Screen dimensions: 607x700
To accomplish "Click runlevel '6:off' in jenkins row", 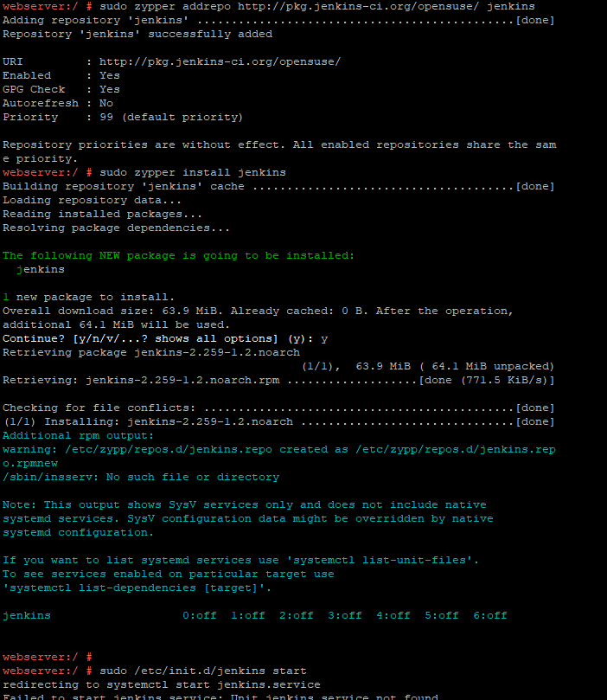I will [x=490, y=615].
